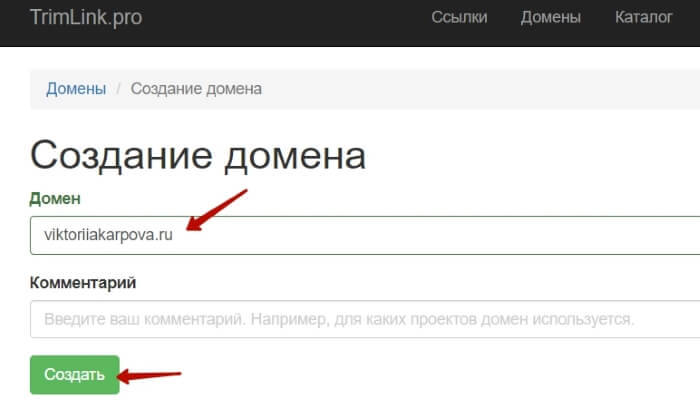Viewport: 700px width, 420px height.
Task: Go to Домены via breadcrumb link
Action: pyautogui.click(x=76, y=89)
